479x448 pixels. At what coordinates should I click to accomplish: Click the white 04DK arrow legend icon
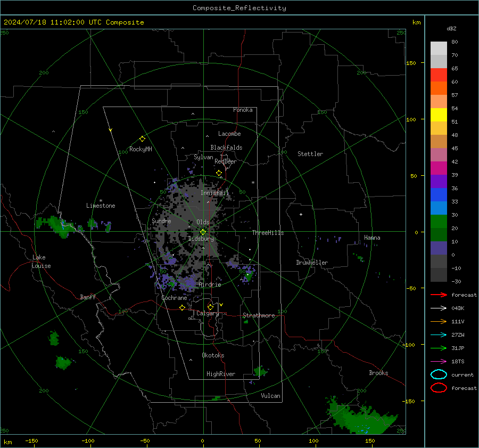point(439,308)
